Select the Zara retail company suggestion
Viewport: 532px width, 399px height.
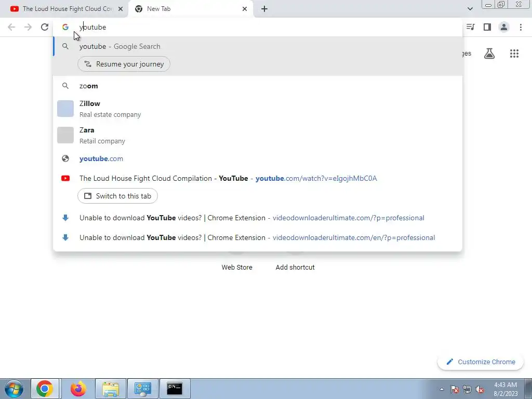click(x=258, y=135)
